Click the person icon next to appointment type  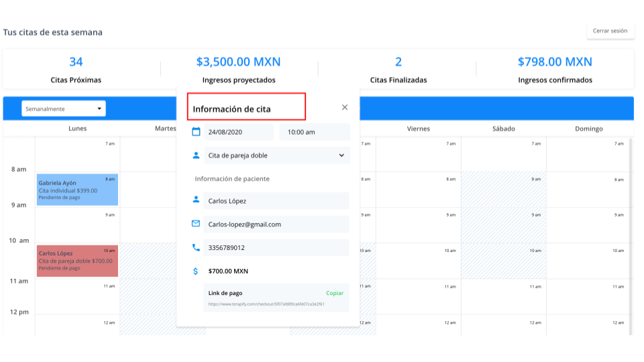tap(196, 156)
